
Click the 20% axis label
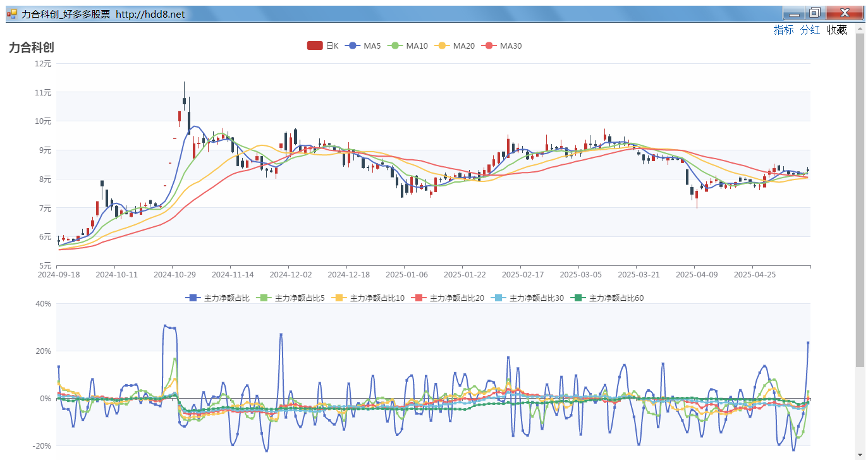[x=44, y=351]
